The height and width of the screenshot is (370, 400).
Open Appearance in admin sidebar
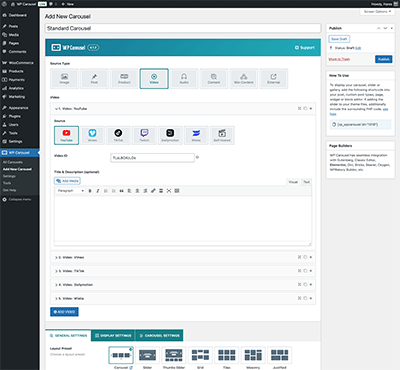tap(19, 108)
